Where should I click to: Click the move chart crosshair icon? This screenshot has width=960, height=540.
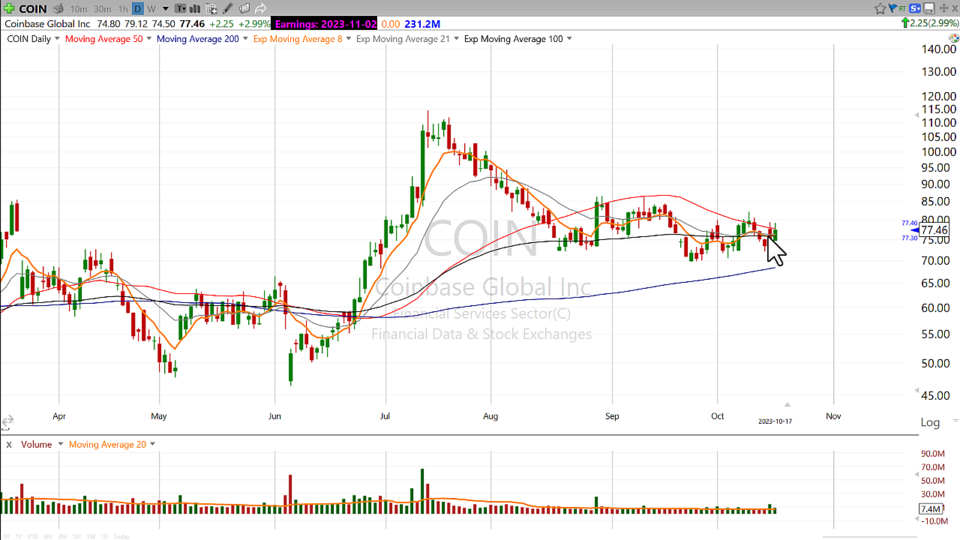click(x=943, y=8)
